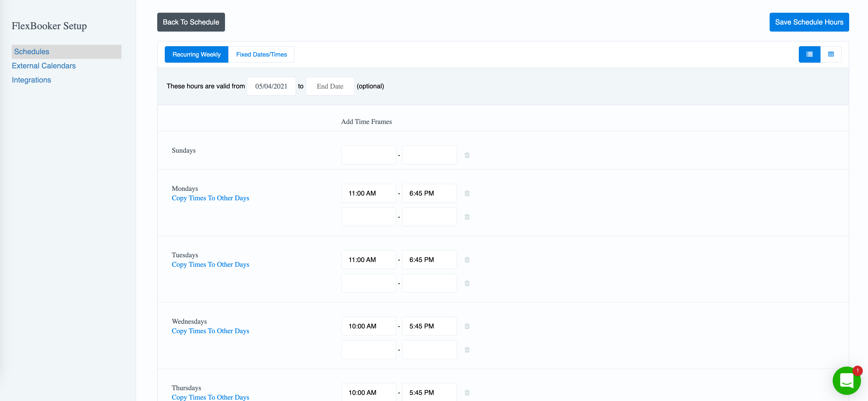
Task: Edit Tuesdays 6:45 PM end time
Action: point(429,260)
